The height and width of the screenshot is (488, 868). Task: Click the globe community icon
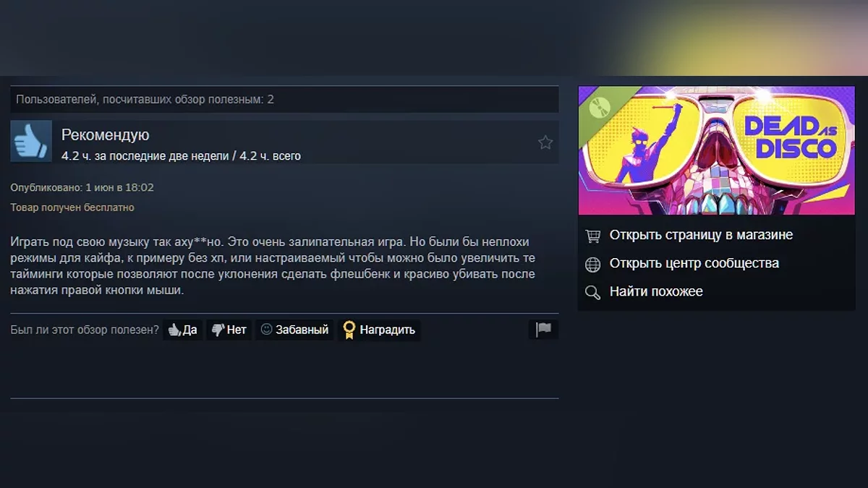point(592,264)
